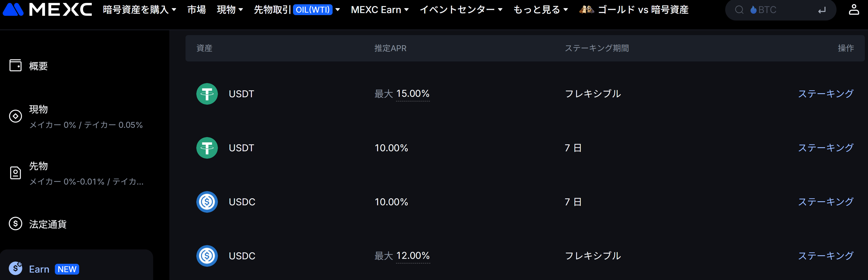This screenshot has height=280, width=868.
Task: Expand the 現物 dropdown in the top navigation
Action: tap(230, 10)
